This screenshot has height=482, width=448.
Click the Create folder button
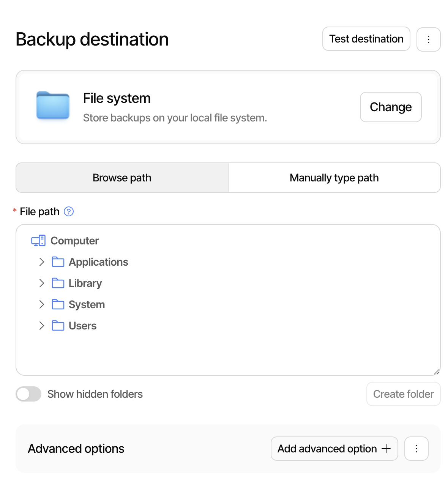[403, 394]
